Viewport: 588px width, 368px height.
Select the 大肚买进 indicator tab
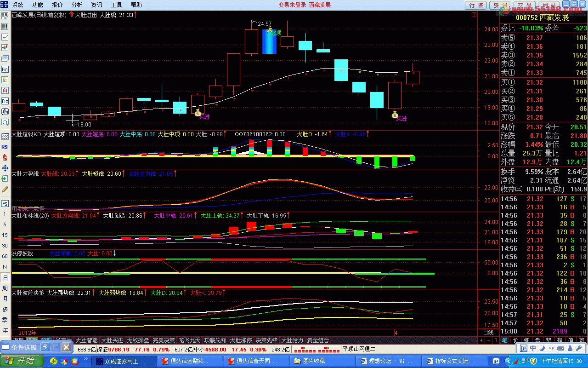tap(112, 340)
